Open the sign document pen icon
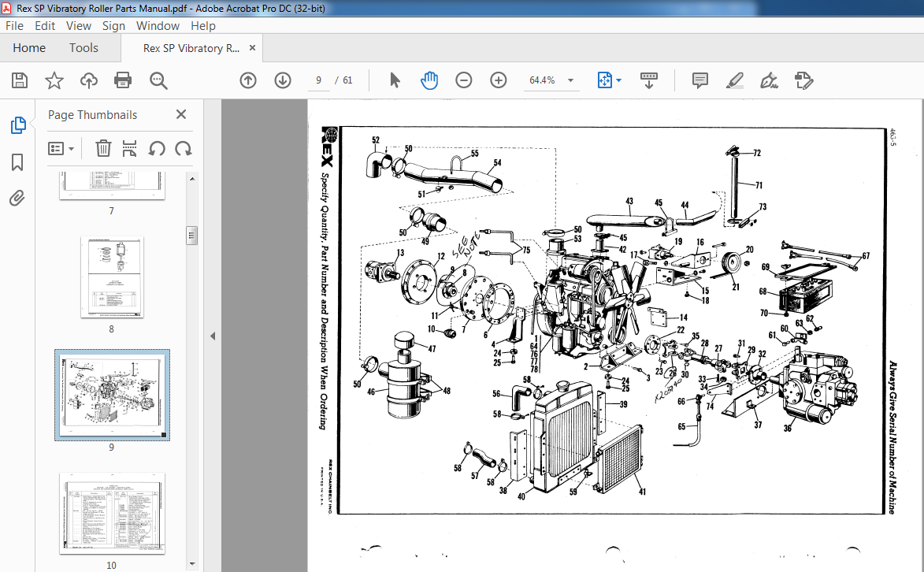The image size is (924, 572). pyautogui.click(x=769, y=80)
